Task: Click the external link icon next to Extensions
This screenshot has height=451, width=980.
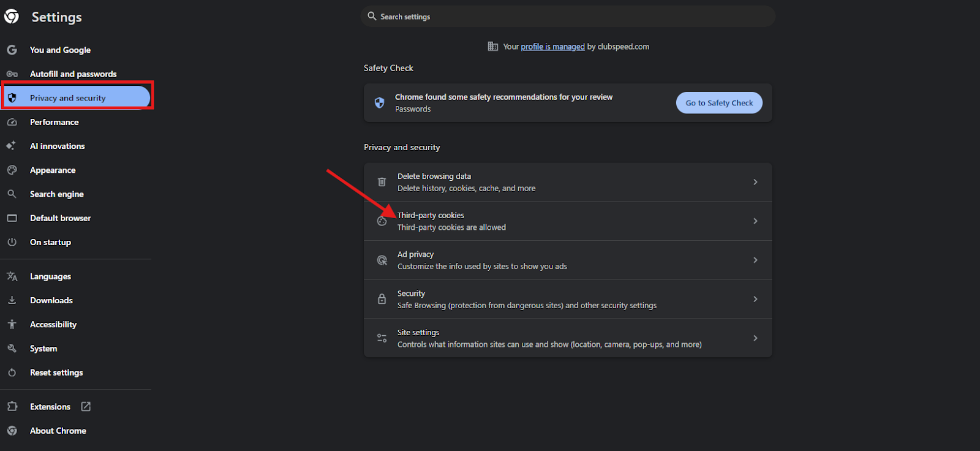Action: pos(86,406)
